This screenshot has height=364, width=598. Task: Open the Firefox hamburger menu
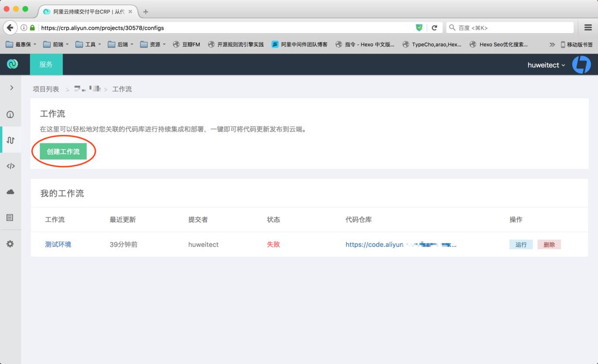click(588, 27)
